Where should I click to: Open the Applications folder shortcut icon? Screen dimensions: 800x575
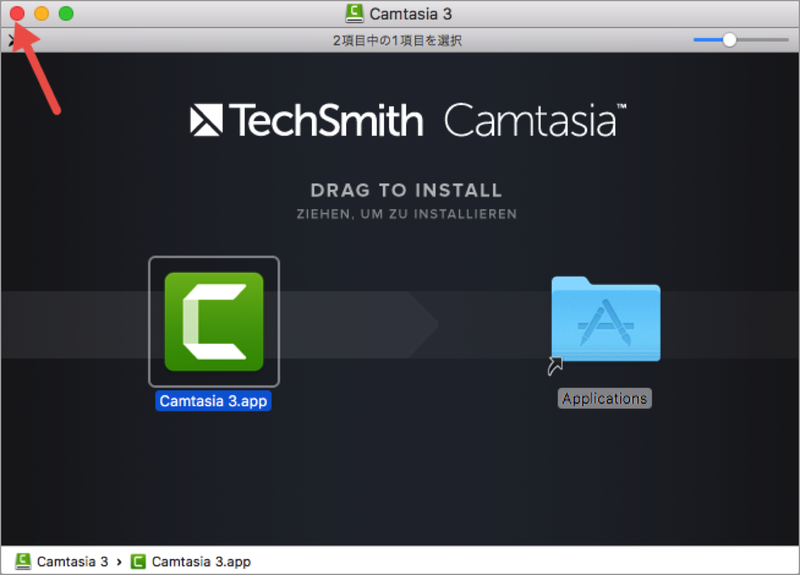pyautogui.click(x=606, y=319)
